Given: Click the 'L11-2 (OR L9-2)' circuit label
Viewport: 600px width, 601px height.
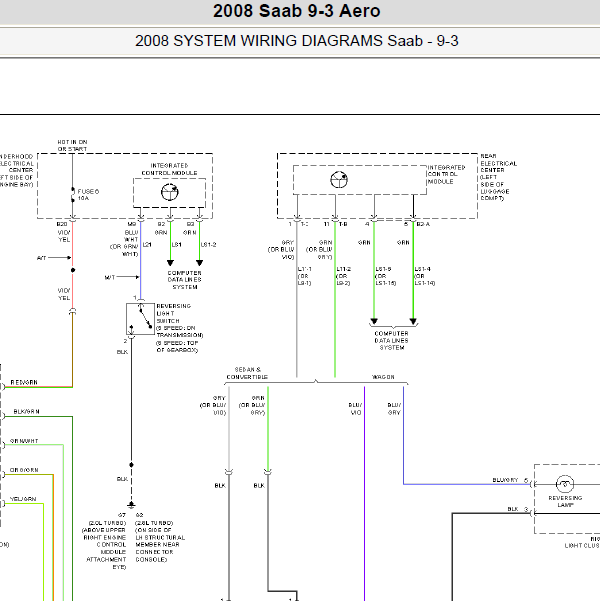Looking at the screenshot, I should click(344, 276).
